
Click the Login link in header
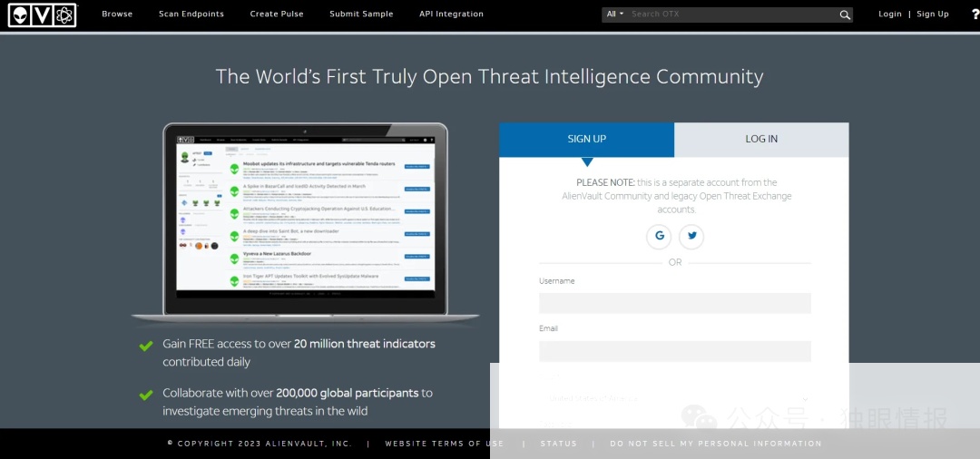tap(890, 14)
